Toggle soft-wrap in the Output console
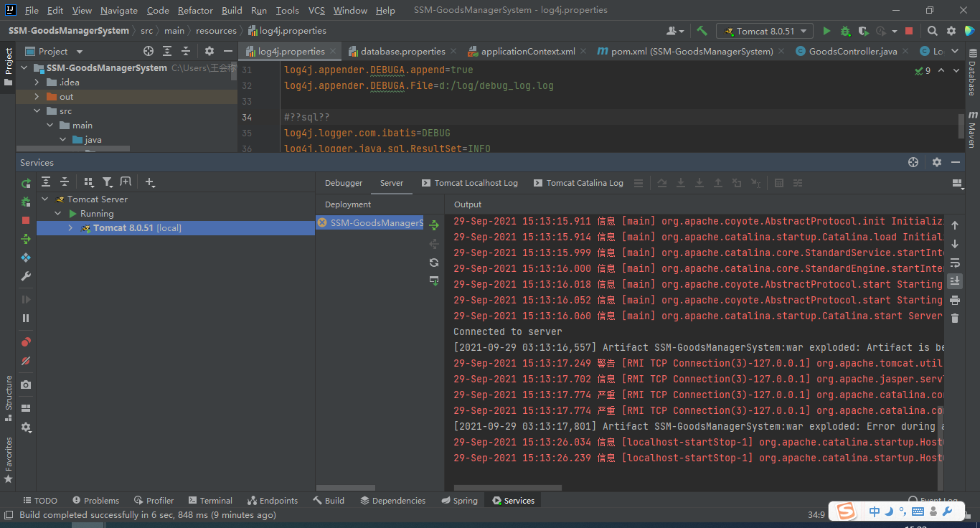The height and width of the screenshot is (528, 980). pos(955,263)
